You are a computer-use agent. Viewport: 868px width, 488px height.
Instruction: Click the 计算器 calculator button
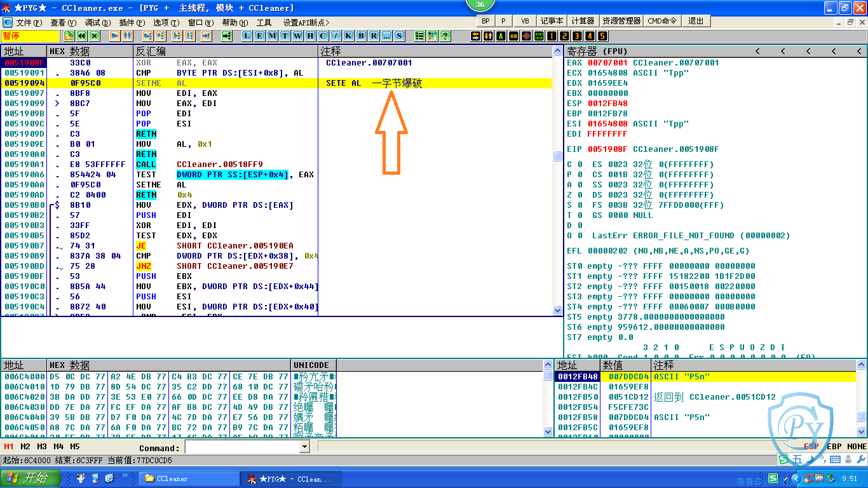click(583, 21)
